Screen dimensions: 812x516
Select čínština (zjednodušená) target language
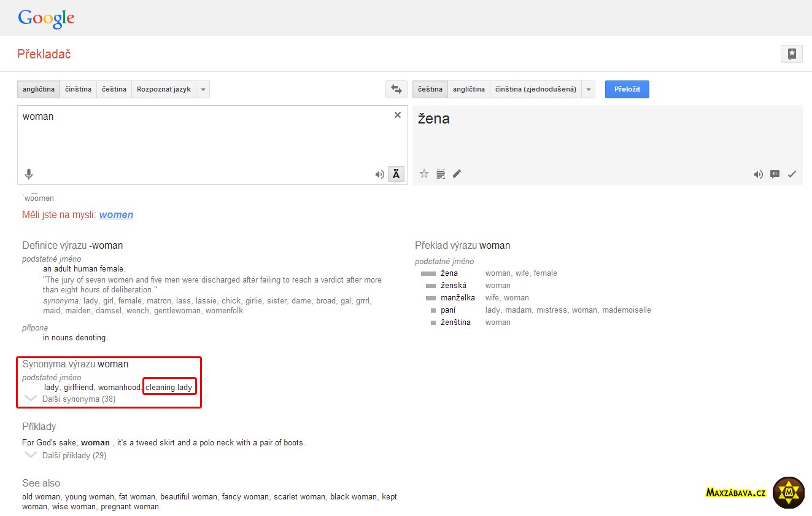pyautogui.click(x=536, y=89)
